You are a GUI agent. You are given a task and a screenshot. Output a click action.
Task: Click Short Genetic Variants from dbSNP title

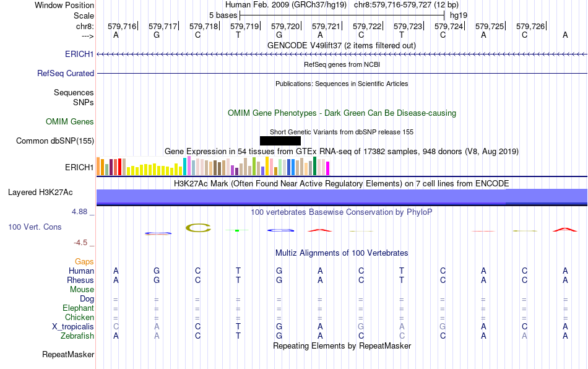[342, 132]
